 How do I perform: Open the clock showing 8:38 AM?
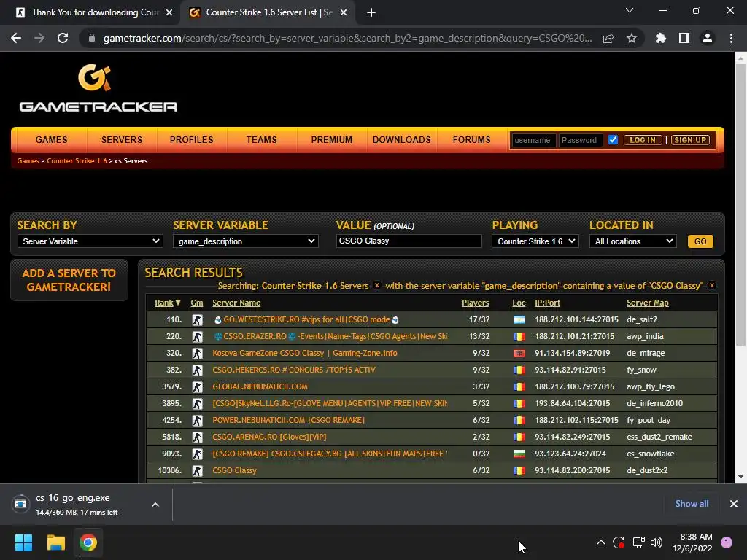[692, 542]
